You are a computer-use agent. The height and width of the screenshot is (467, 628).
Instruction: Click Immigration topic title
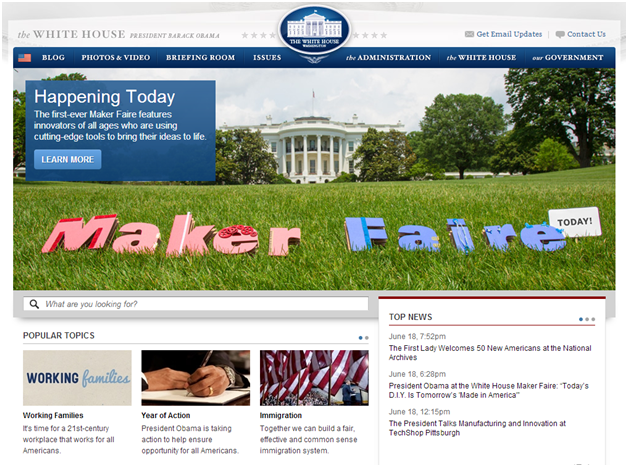(x=281, y=415)
